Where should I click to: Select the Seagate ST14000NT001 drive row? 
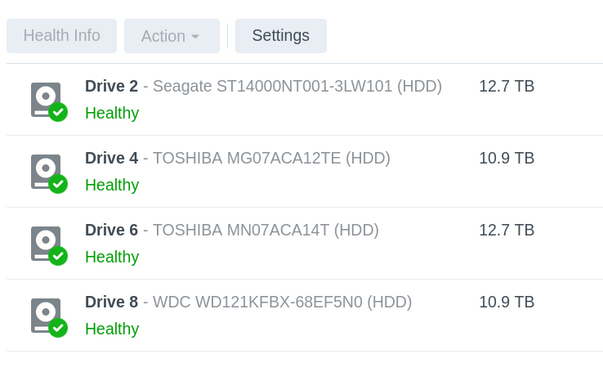click(305, 100)
